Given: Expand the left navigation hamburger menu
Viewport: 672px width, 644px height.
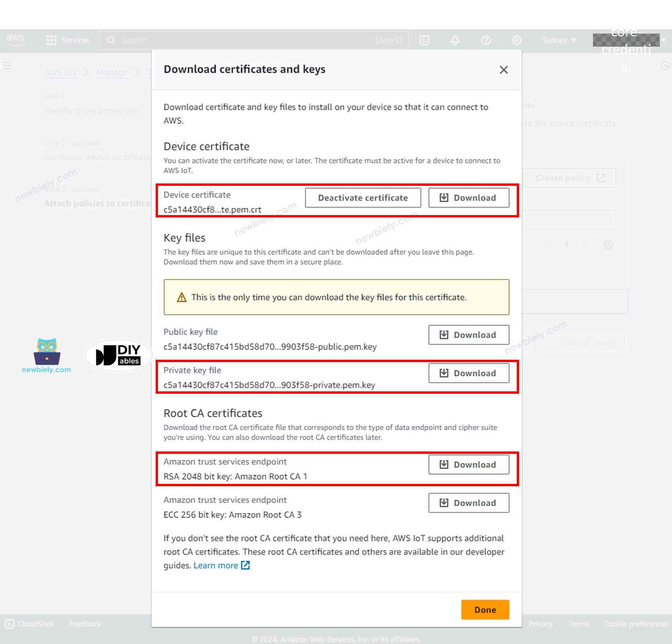Looking at the screenshot, I should pyautogui.click(x=7, y=66).
